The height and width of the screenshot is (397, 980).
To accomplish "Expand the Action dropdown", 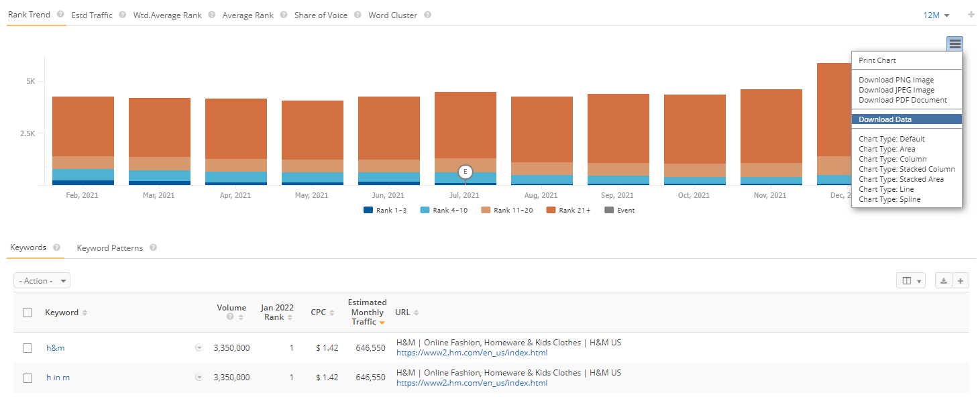I will (42, 281).
